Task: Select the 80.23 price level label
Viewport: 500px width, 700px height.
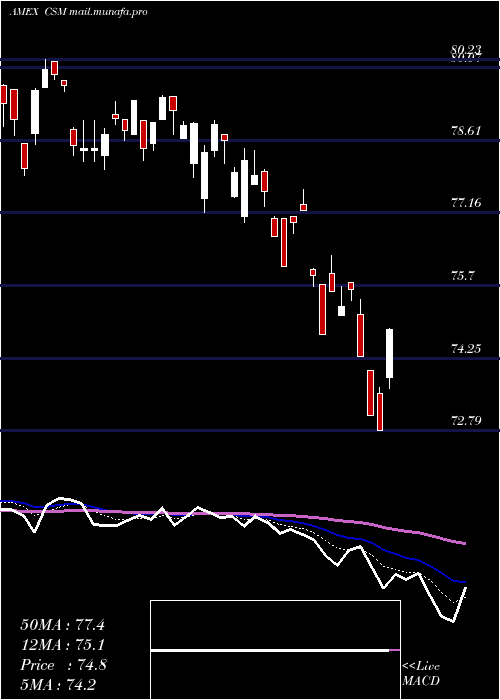Action: point(467,50)
